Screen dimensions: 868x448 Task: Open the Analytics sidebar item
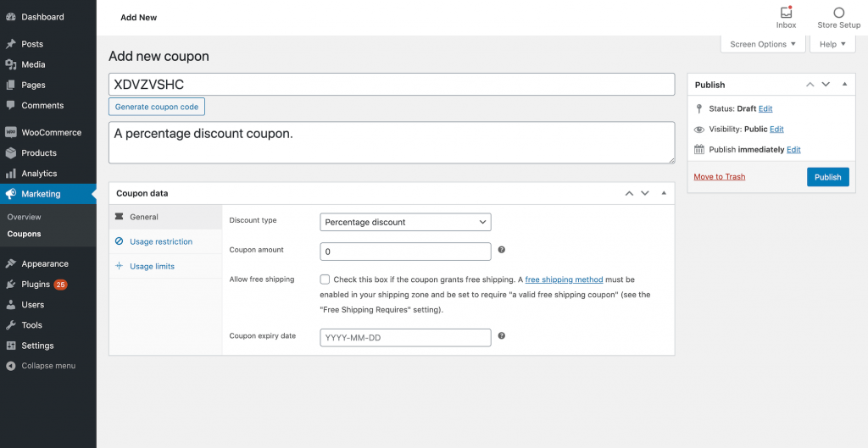tap(39, 174)
